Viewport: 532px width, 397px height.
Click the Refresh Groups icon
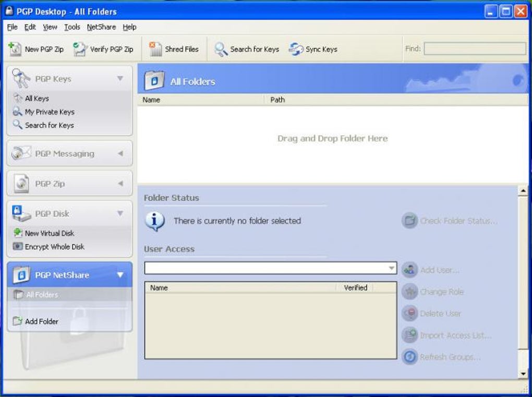[409, 357]
